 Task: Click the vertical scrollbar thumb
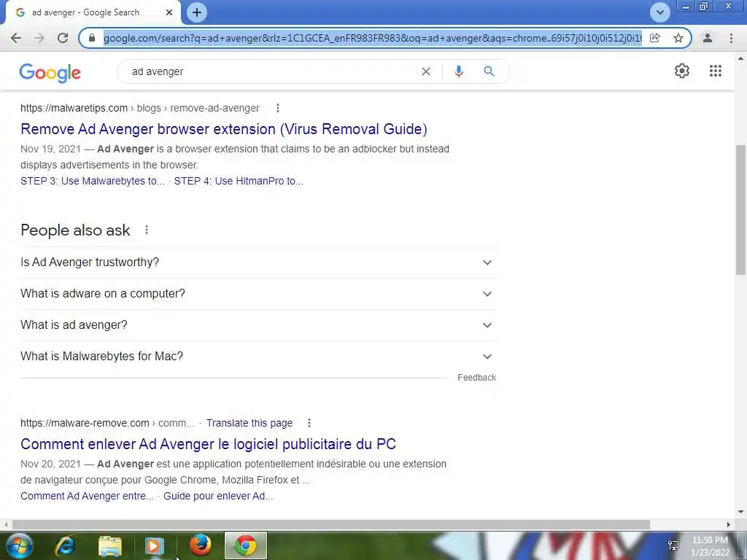pyautogui.click(x=740, y=209)
